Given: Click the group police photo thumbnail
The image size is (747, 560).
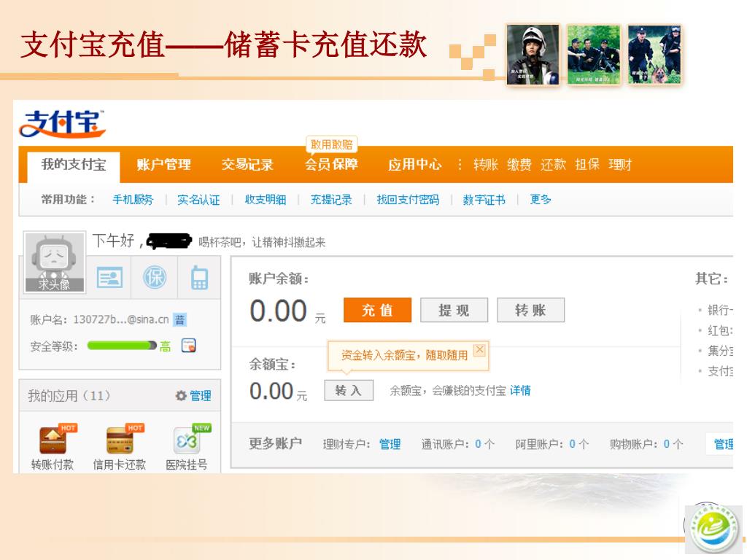Looking at the screenshot, I should (x=594, y=55).
